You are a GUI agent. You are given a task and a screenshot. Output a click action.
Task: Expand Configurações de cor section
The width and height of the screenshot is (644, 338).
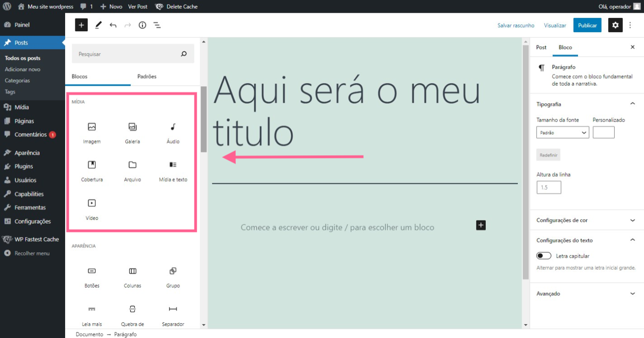pos(587,220)
